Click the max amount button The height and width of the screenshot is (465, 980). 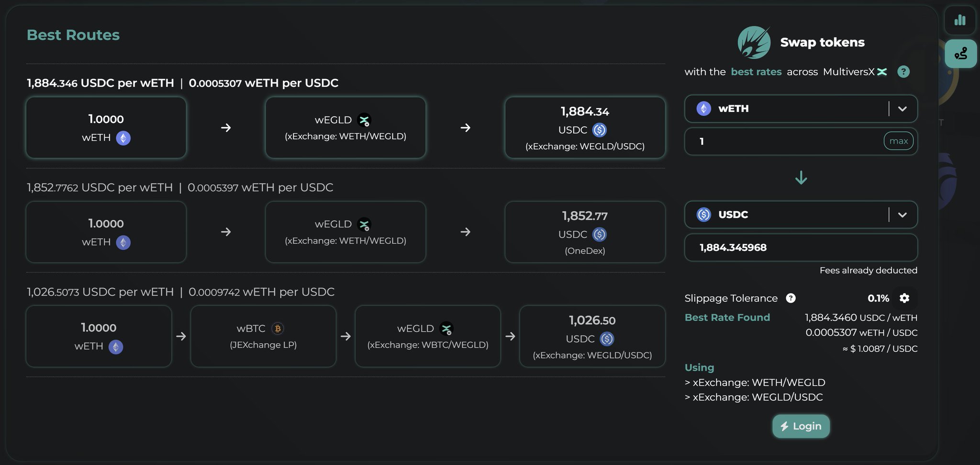(x=898, y=141)
